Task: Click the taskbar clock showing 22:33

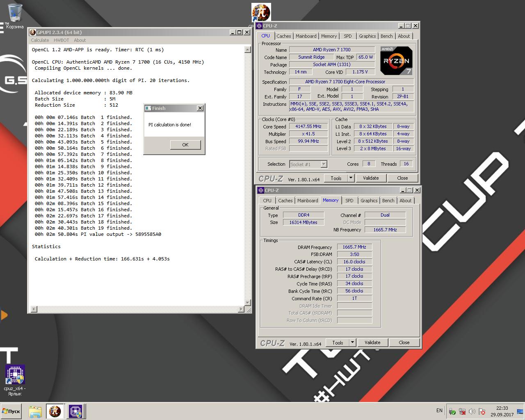Action: (502, 411)
